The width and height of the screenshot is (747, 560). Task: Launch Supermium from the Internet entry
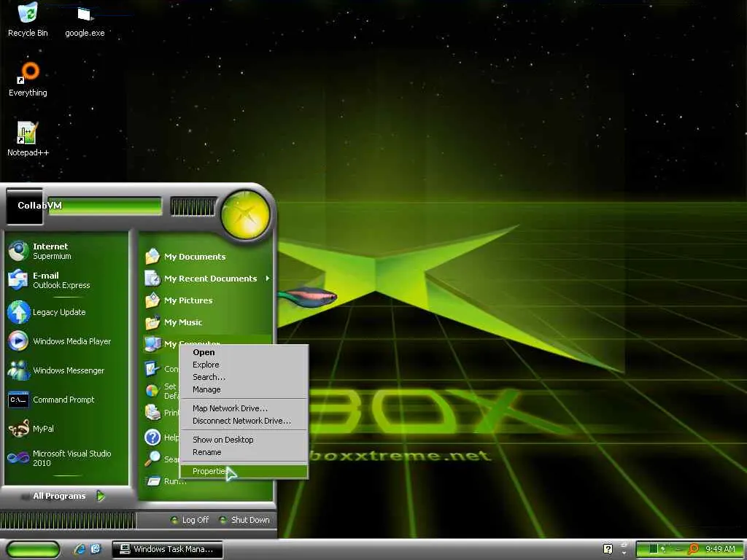tap(66, 251)
